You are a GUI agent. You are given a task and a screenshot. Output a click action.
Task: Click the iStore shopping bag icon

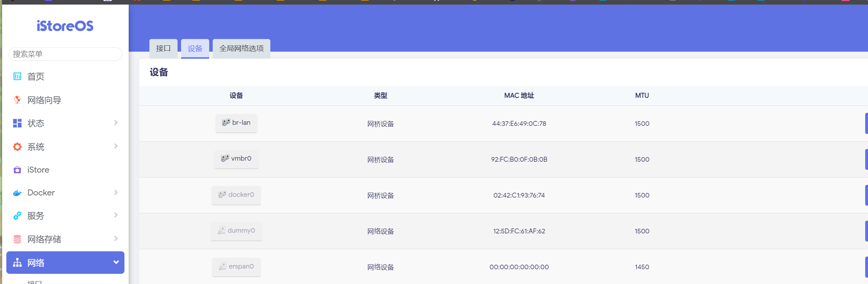point(17,170)
